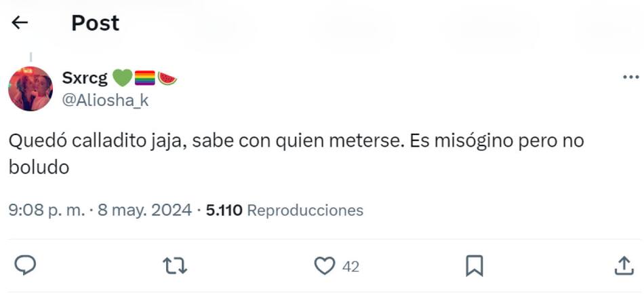
Task: Click the 9:08 p. m. timestamp
Action: [46, 210]
